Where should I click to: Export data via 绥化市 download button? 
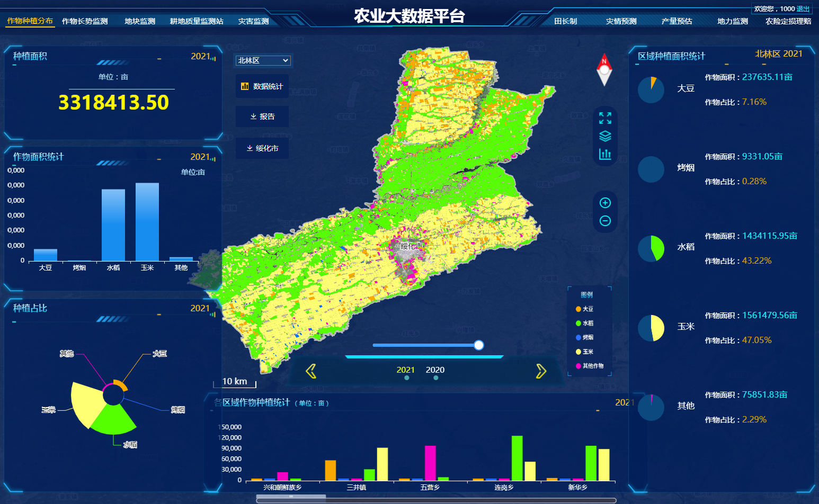pyautogui.click(x=262, y=148)
